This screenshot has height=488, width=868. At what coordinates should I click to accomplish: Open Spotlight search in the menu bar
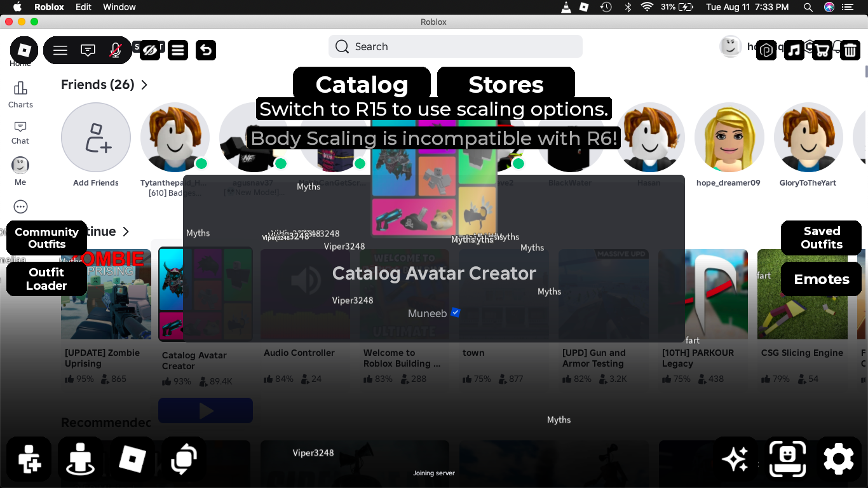(x=808, y=7)
